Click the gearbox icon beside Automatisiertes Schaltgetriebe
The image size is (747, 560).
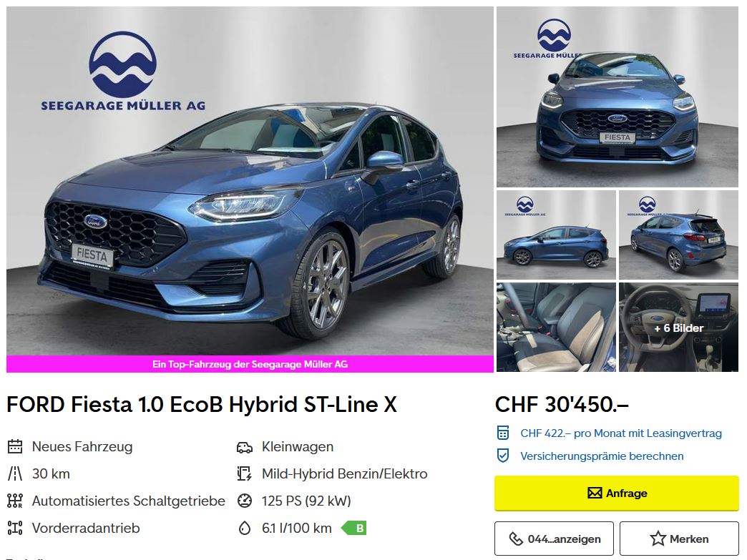point(15,501)
